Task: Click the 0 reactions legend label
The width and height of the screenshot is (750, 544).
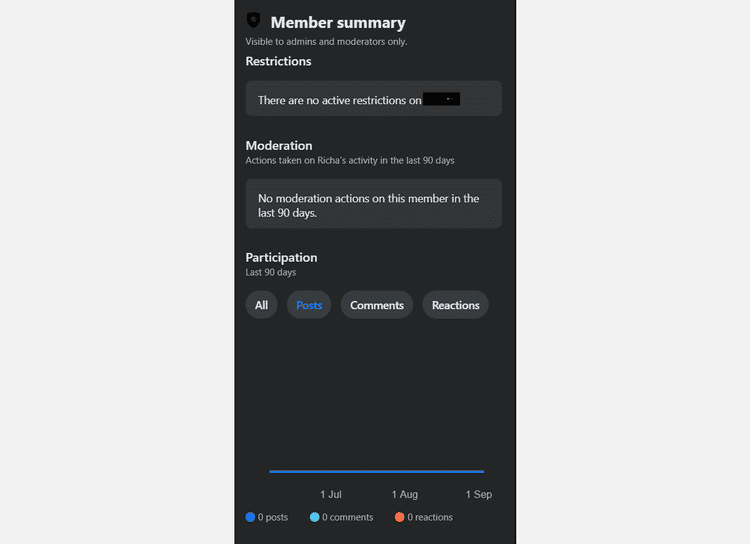Action: point(430,517)
